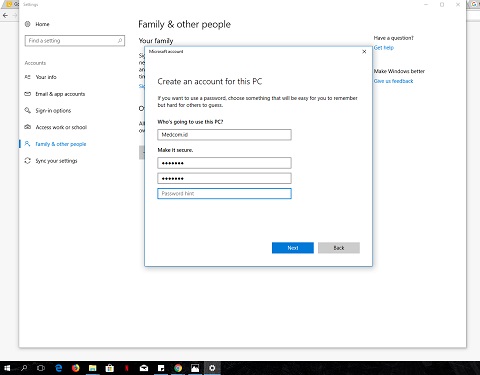Viewport: 480px width, 375px height.
Task: Open taskbar search magnifier
Action: point(24,368)
